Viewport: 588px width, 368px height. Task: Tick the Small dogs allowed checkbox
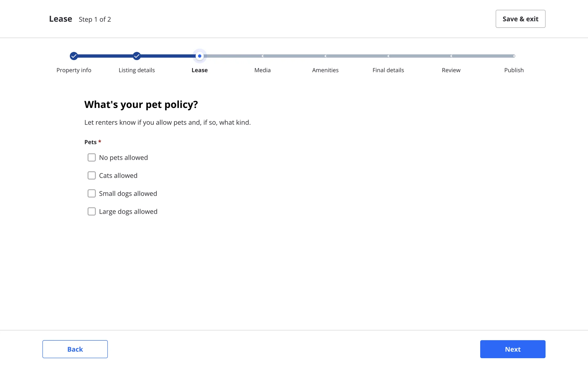tap(92, 194)
